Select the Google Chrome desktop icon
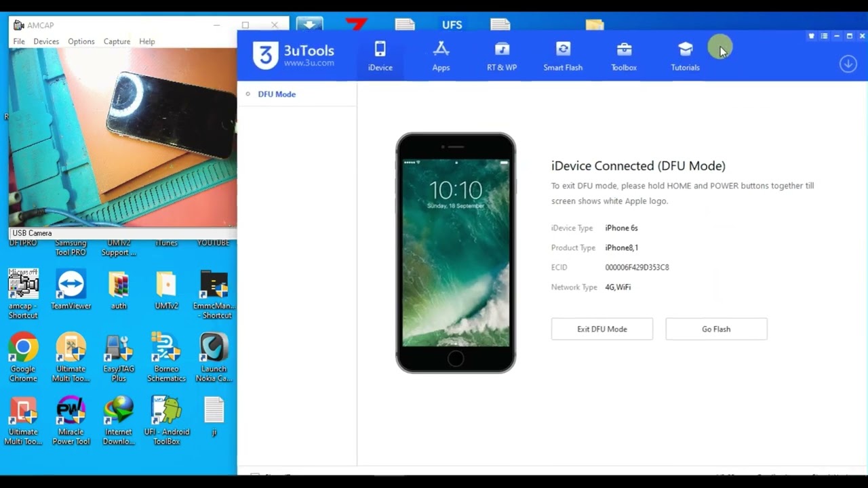 (x=23, y=357)
